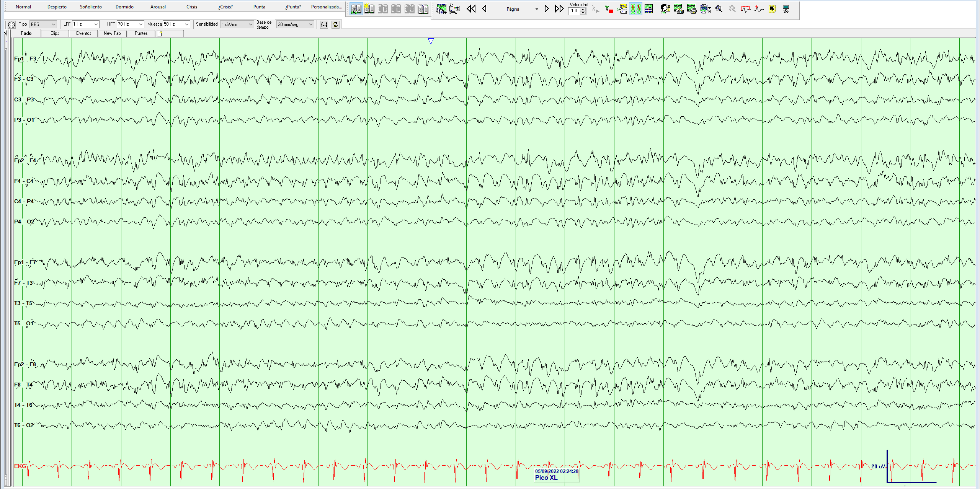The image size is (980, 489).
Task: Decrease Velocidad with the down stepper
Action: pos(583,13)
